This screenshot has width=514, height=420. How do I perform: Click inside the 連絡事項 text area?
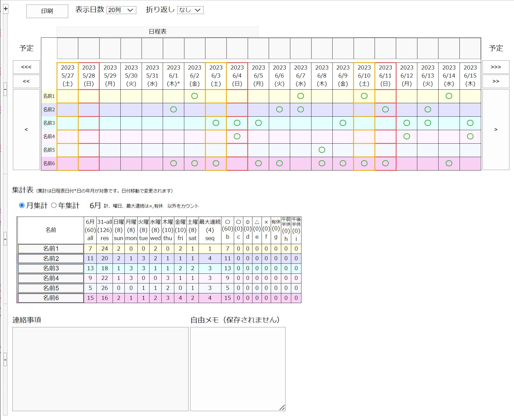(x=100, y=369)
